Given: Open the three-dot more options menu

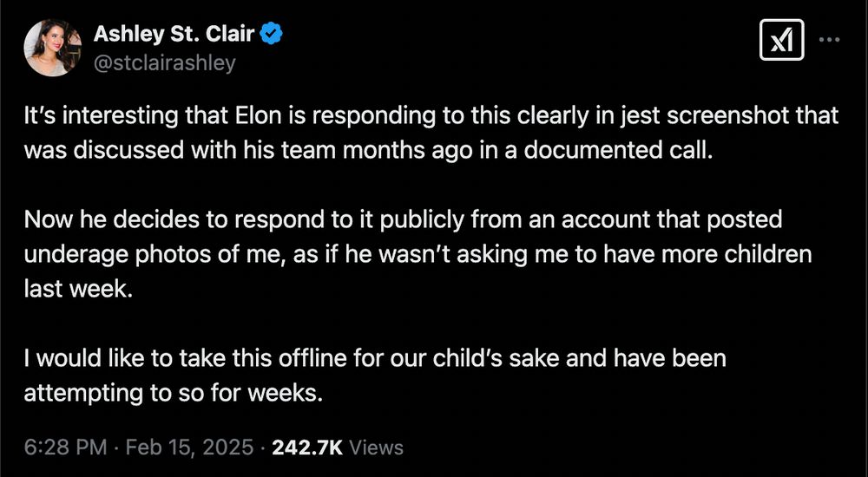Looking at the screenshot, I should click(829, 40).
